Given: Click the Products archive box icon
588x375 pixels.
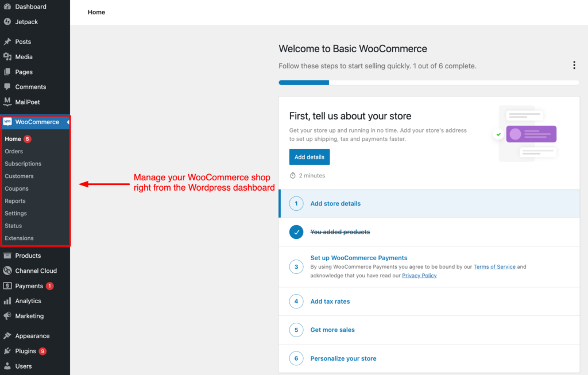Looking at the screenshot, I should pos(7,256).
